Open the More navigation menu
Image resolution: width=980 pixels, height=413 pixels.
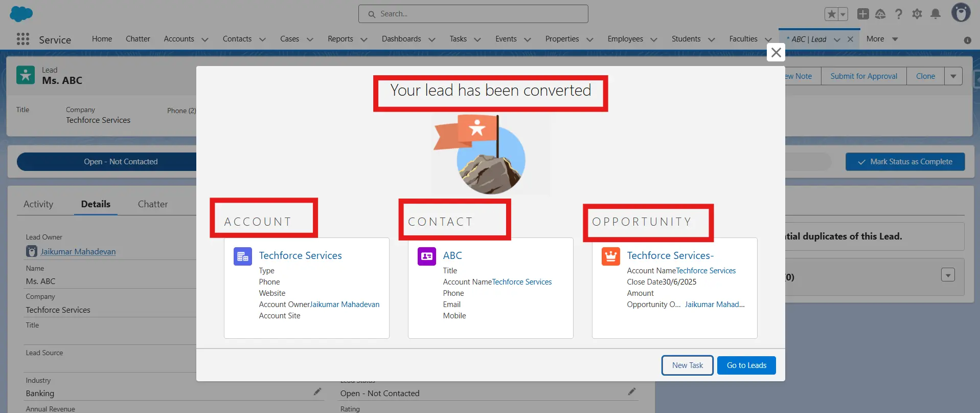click(x=882, y=39)
